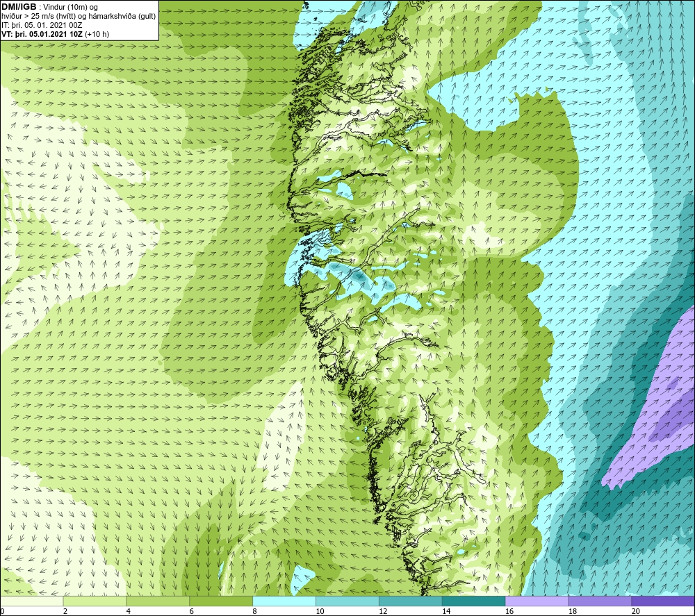Select the 16–18 m/s light purple swatch
The width and height of the screenshot is (695, 616).
click(537, 601)
